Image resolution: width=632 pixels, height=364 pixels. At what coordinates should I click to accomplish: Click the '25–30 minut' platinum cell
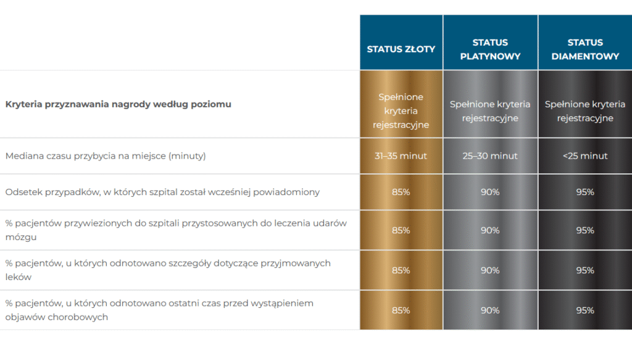tap(490, 156)
